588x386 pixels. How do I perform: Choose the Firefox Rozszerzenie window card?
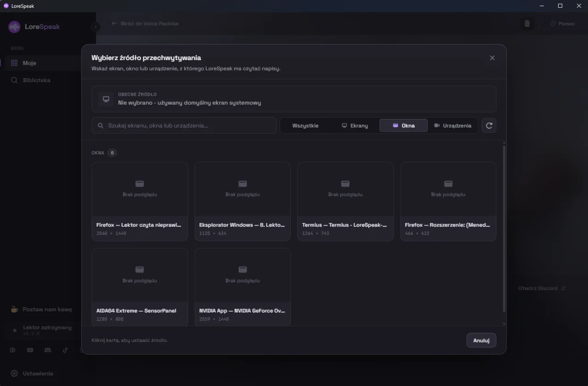(448, 201)
